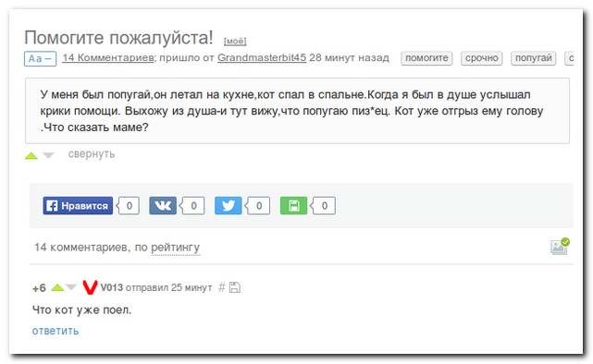Open V013's red avatar icon
The height and width of the screenshot is (364, 593).
pos(90,287)
